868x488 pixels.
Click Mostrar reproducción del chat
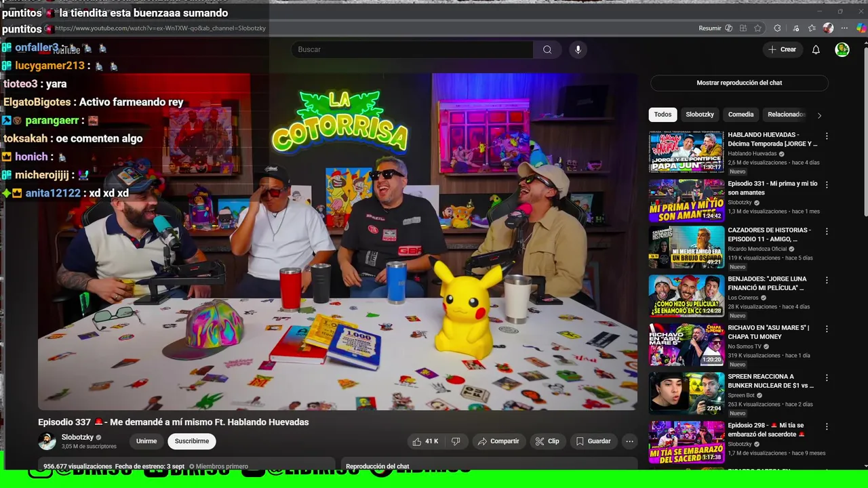tap(739, 83)
